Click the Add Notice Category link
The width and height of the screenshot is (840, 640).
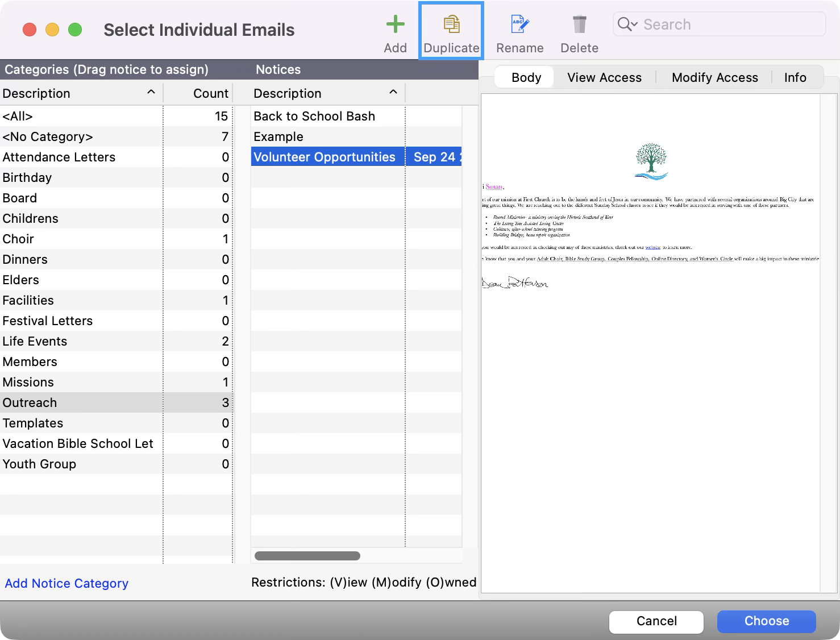66,583
